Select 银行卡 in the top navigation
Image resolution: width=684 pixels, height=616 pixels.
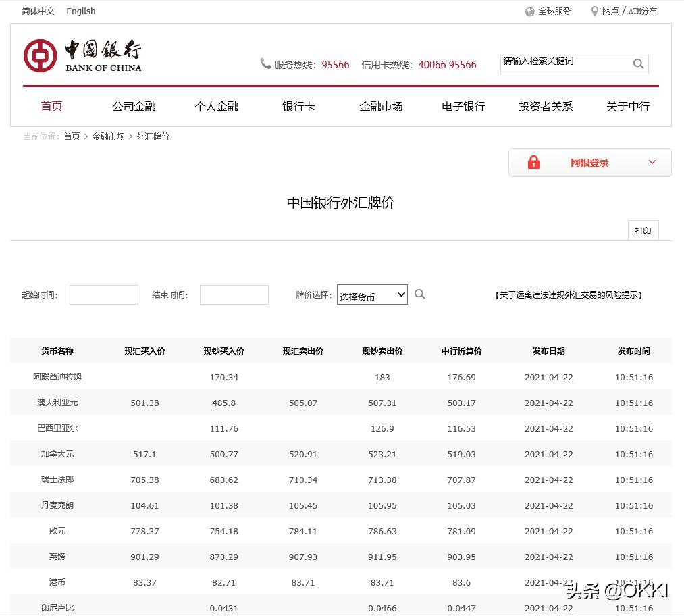[298, 106]
